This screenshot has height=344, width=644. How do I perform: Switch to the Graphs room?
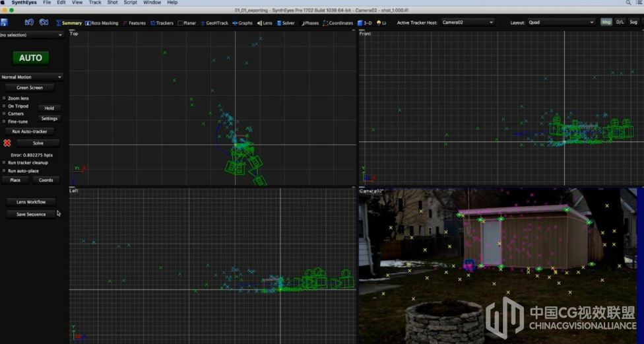[242, 23]
